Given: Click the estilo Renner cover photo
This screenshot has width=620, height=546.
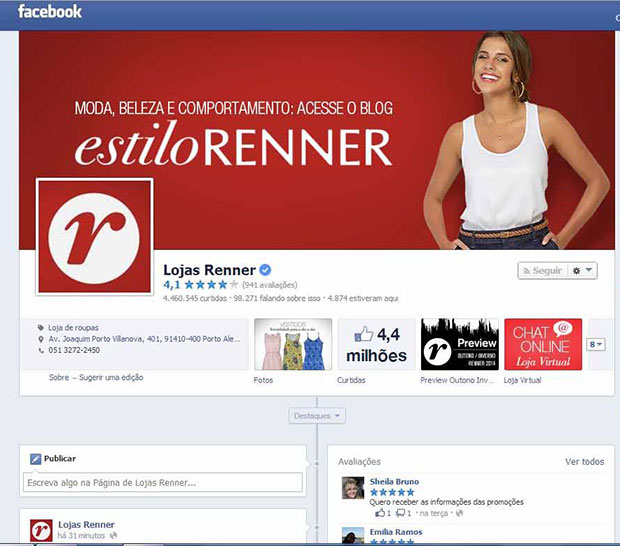Looking at the screenshot, I should tap(317, 140).
